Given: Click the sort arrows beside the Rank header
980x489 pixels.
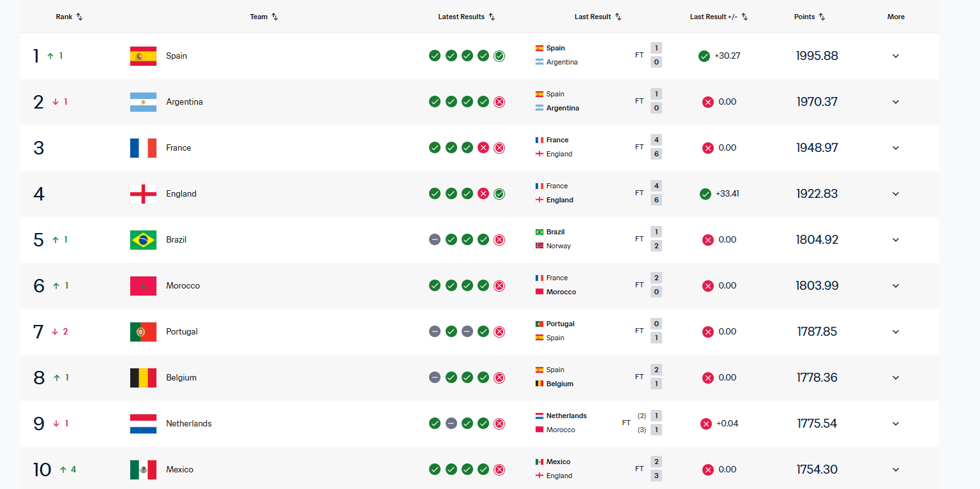Looking at the screenshot, I should point(79,17).
